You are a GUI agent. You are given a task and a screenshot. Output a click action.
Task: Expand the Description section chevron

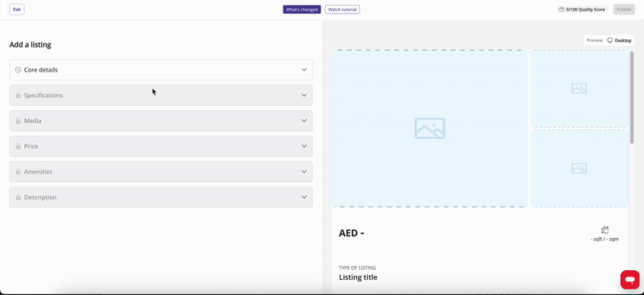click(304, 197)
